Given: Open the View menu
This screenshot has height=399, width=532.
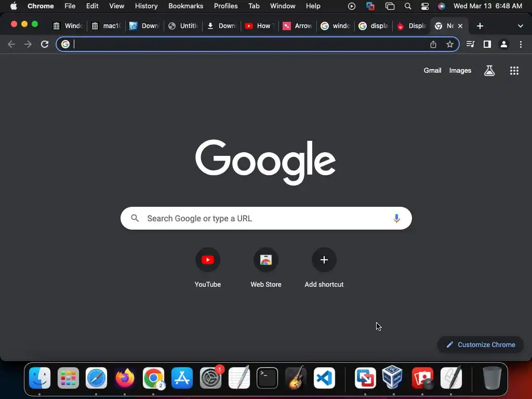Looking at the screenshot, I should pos(117,6).
